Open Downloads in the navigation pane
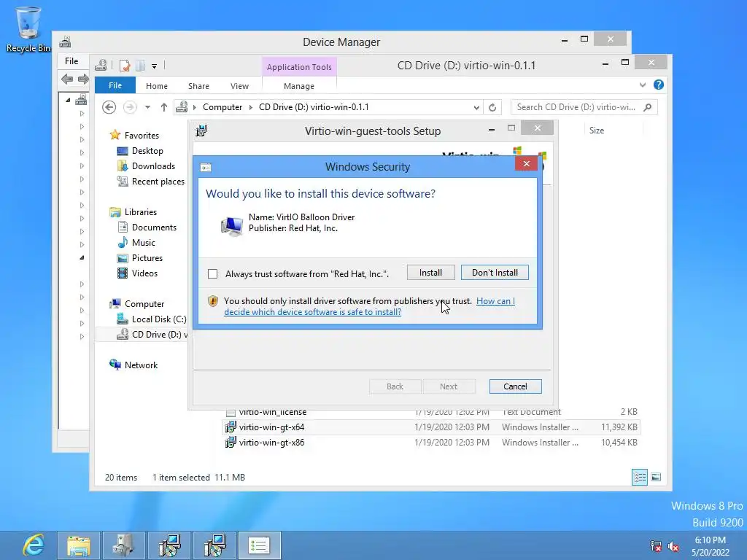The image size is (747, 560). pyautogui.click(x=153, y=166)
